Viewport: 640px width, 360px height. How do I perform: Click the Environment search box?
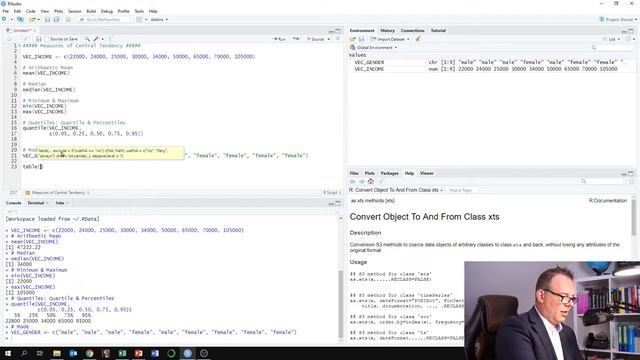tap(612, 47)
